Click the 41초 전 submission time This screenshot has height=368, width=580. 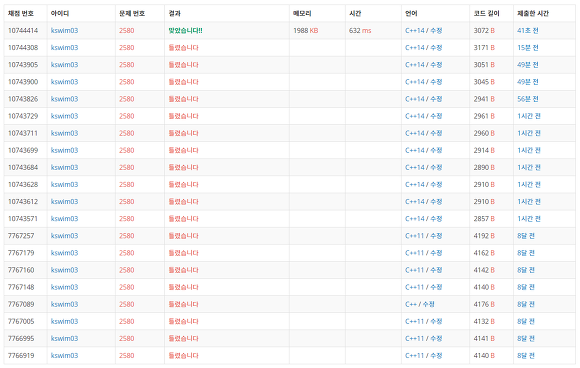tap(527, 31)
